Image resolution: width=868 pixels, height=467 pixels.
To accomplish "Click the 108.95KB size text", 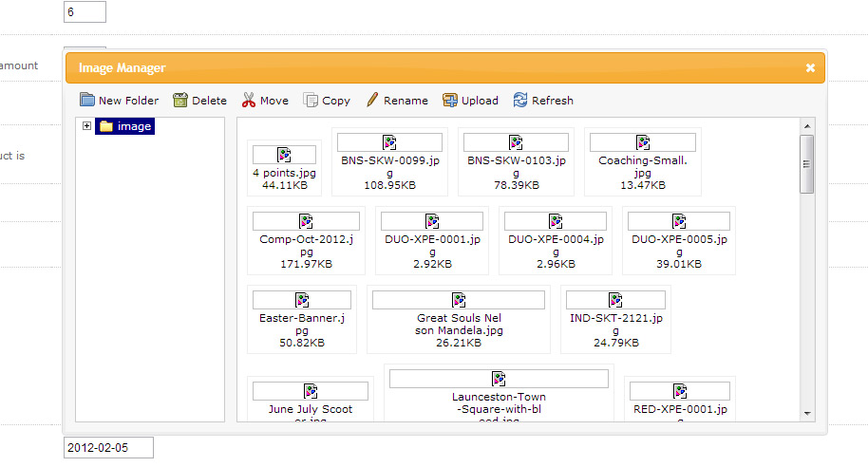I will click(x=389, y=185).
